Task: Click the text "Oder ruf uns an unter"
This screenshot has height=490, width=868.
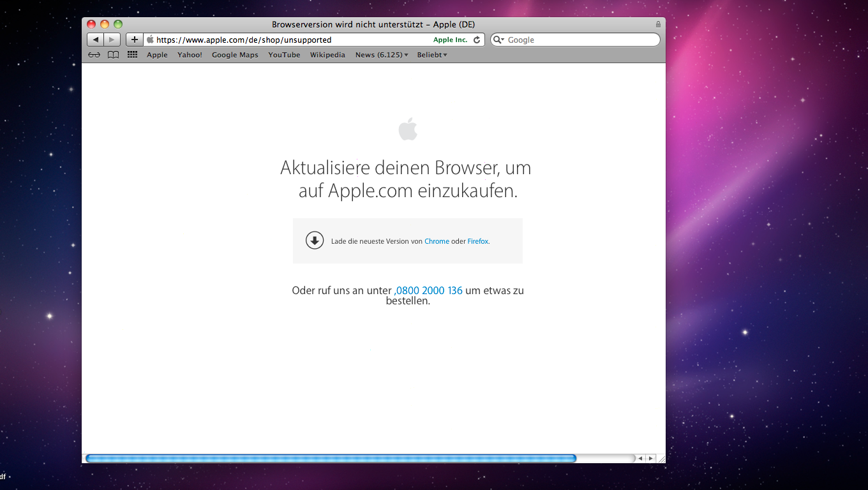Action: [341, 290]
